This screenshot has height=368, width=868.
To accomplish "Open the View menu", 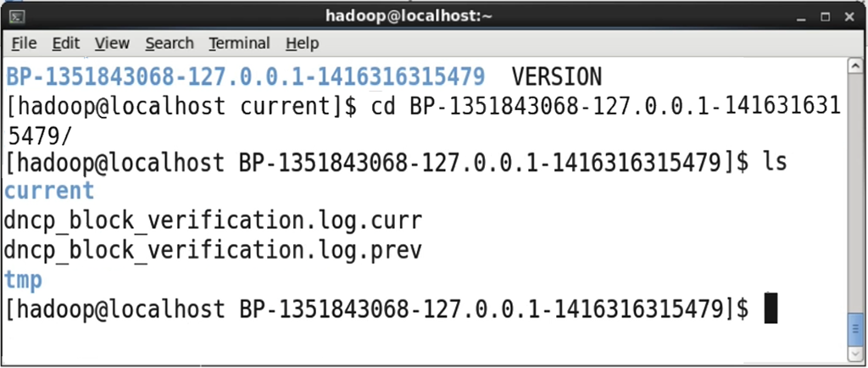I will pos(112,43).
